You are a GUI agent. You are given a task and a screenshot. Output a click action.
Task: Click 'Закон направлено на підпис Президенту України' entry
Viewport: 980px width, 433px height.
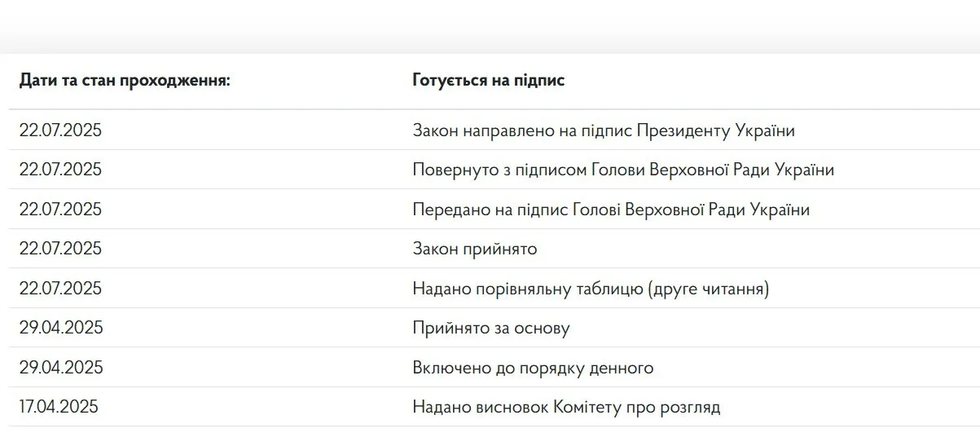click(603, 130)
